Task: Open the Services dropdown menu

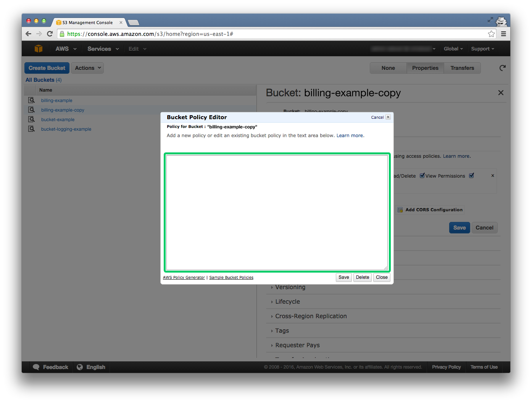Action: [103, 49]
